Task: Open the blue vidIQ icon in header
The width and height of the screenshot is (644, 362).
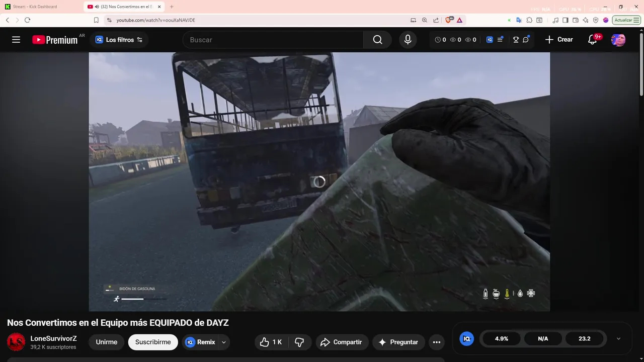Action: click(x=490, y=40)
